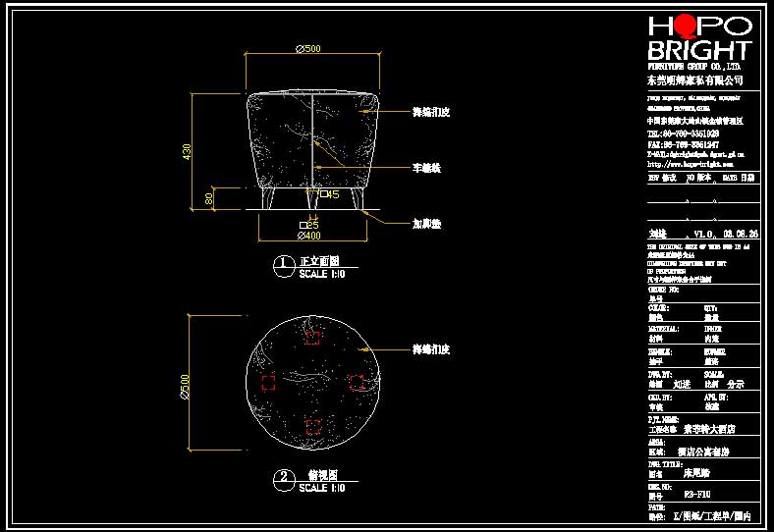774x532 pixels.
Task: Click the E-MAIL address line
Action: click(x=696, y=154)
